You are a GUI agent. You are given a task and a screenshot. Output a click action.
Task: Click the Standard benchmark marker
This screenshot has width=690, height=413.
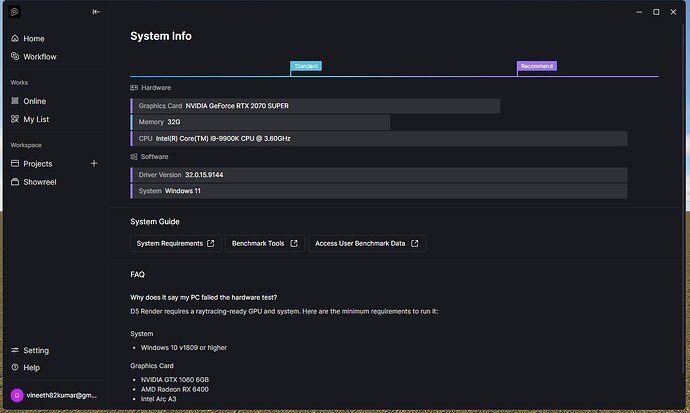(306, 66)
